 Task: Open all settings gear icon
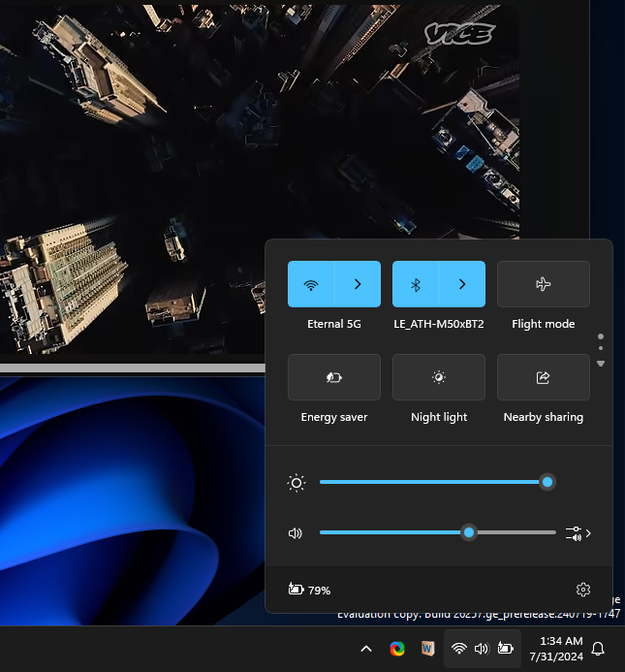(582, 590)
